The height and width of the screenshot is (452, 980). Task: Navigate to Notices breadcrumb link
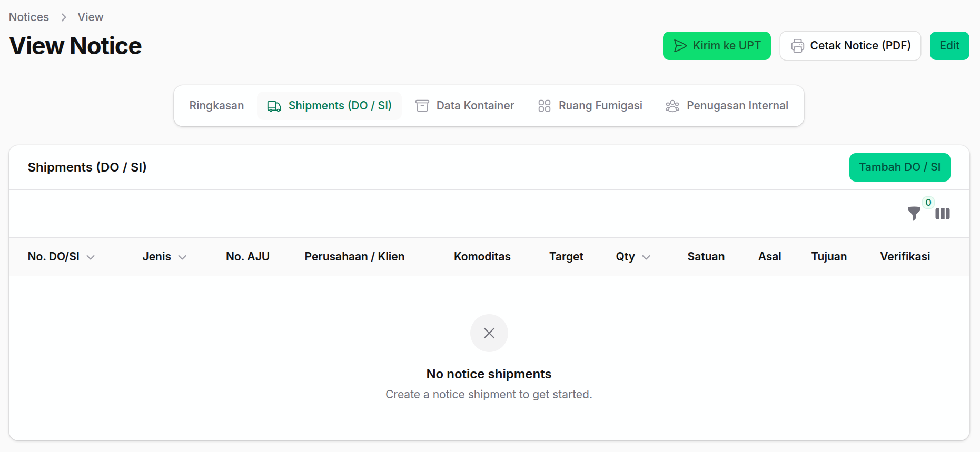tap(29, 17)
